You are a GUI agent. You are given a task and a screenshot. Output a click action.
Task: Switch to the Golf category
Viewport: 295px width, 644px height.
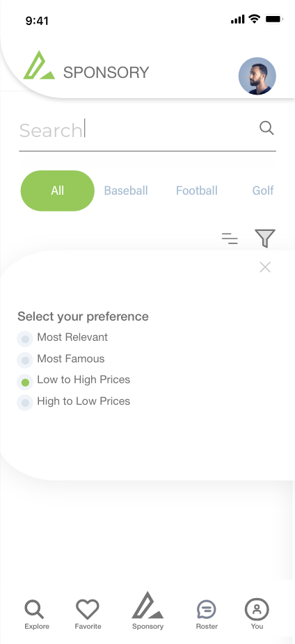pos(263,191)
